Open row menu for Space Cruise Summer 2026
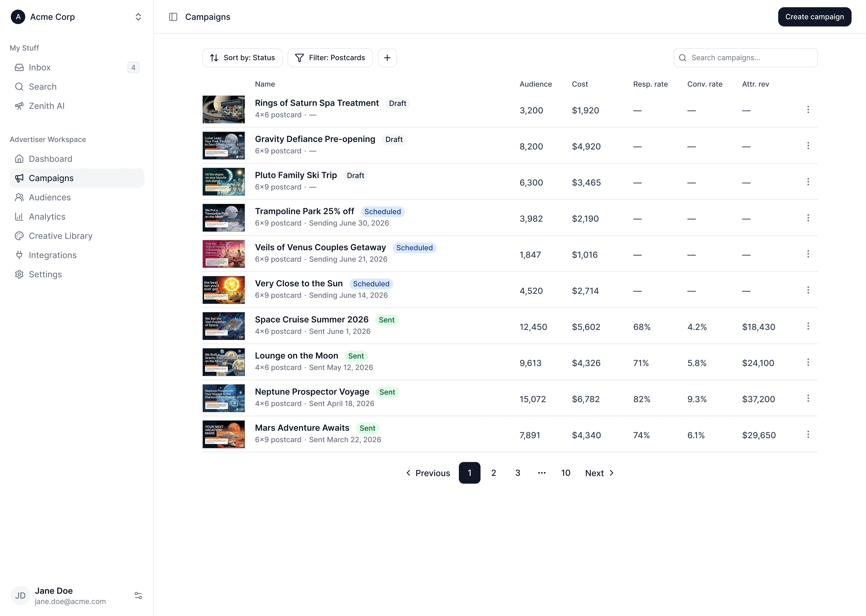 click(x=808, y=326)
